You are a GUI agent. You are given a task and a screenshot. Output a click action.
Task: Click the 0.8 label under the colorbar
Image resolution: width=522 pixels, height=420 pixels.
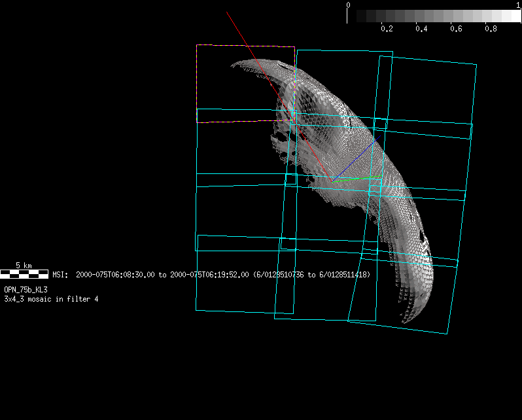click(491, 29)
